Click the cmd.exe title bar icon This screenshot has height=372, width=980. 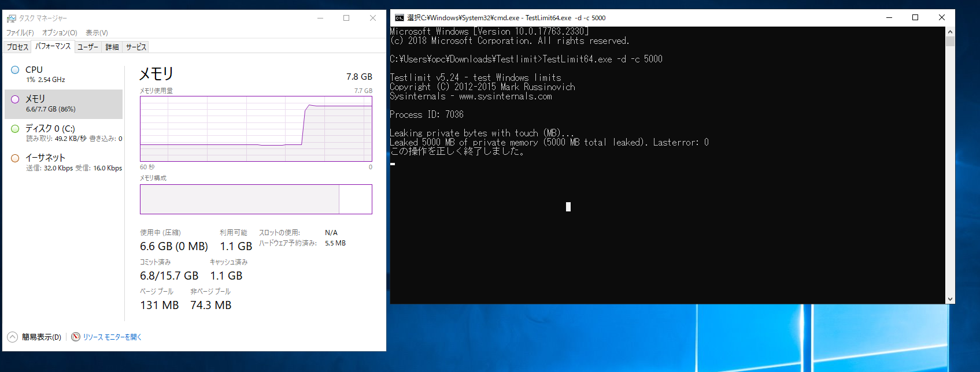[400, 18]
